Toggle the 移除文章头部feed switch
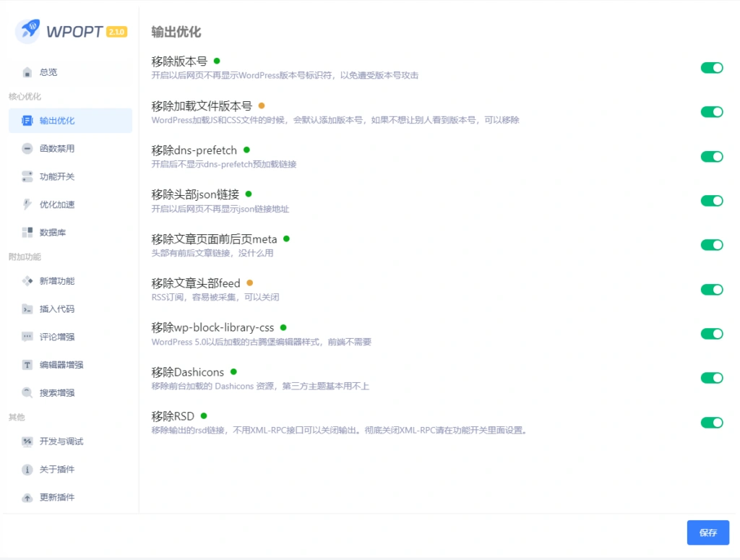The image size is (740, 560). [x=712, y=290]
